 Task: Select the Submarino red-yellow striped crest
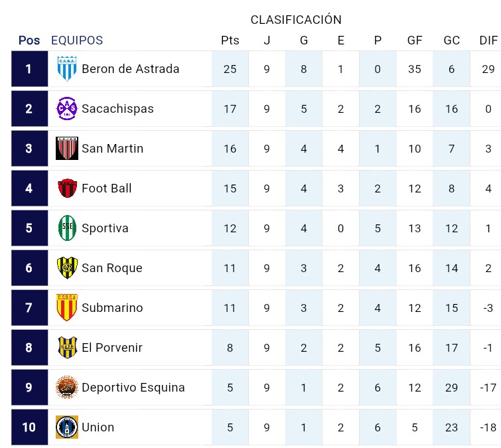[67, 307]
